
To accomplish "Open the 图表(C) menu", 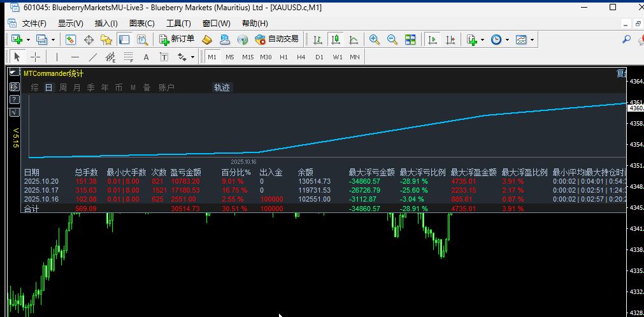I will [141, 24].
